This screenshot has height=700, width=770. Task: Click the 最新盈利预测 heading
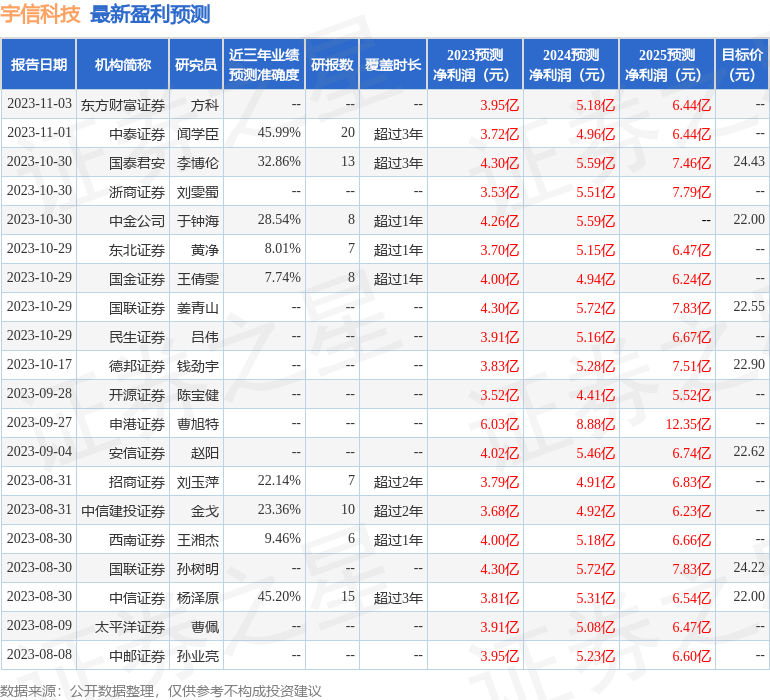click(x=150, y=14)
